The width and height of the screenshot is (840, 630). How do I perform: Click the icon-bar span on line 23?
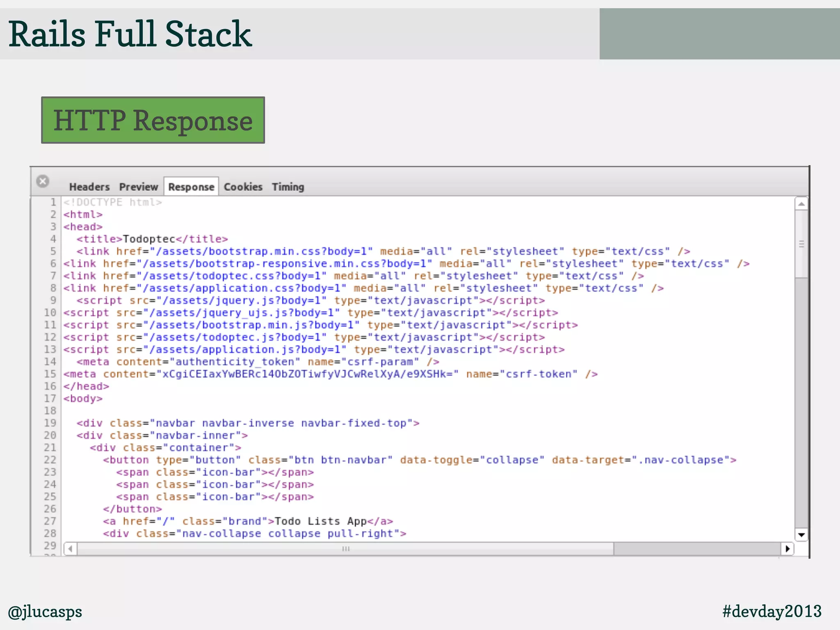pyautogui.click(x=215, y=472)
